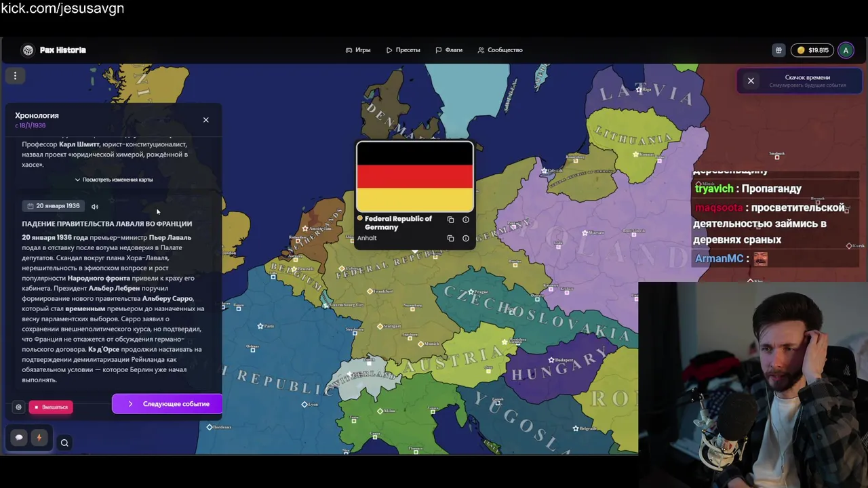
Task: Click the LITHUANIA country label
Action: tap(633, 136)
